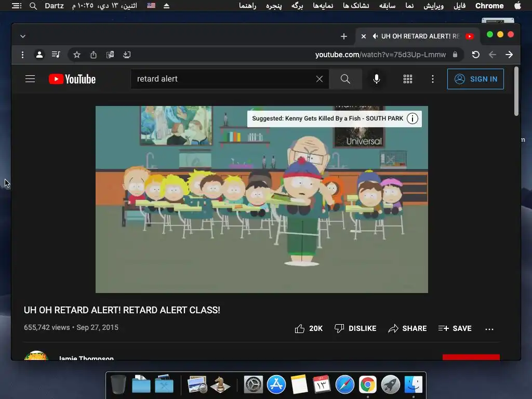Image resolution: width=532 pixels, height=399 pixels.
Task: Open a new tab with plus
Action: [x=344, y=36]
